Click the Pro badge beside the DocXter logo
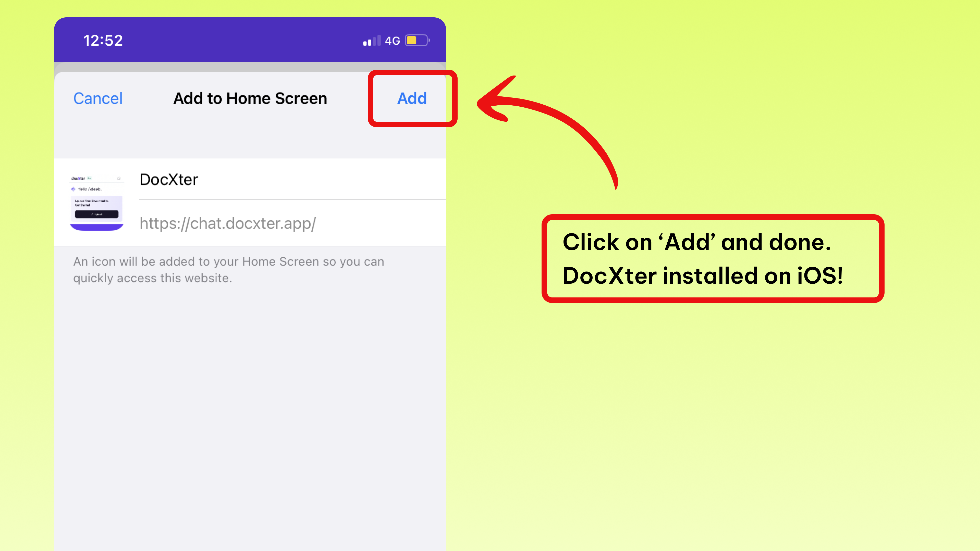 89,178
